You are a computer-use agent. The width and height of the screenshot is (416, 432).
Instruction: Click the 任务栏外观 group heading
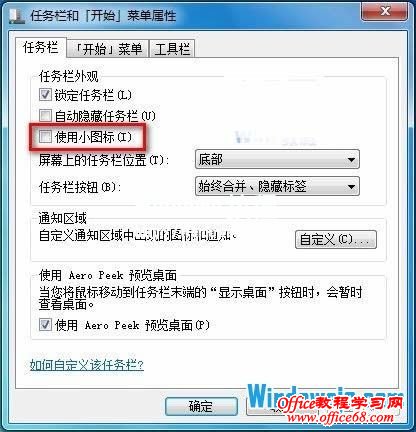[69, 77]
